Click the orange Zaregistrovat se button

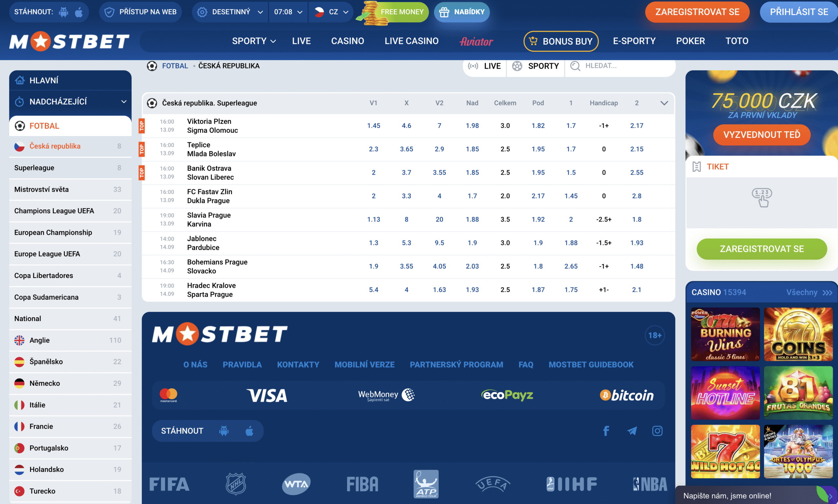click(x=697, y=12)
